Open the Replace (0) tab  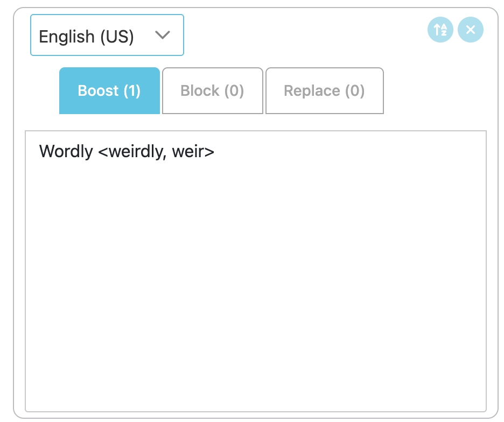point(324,90)
